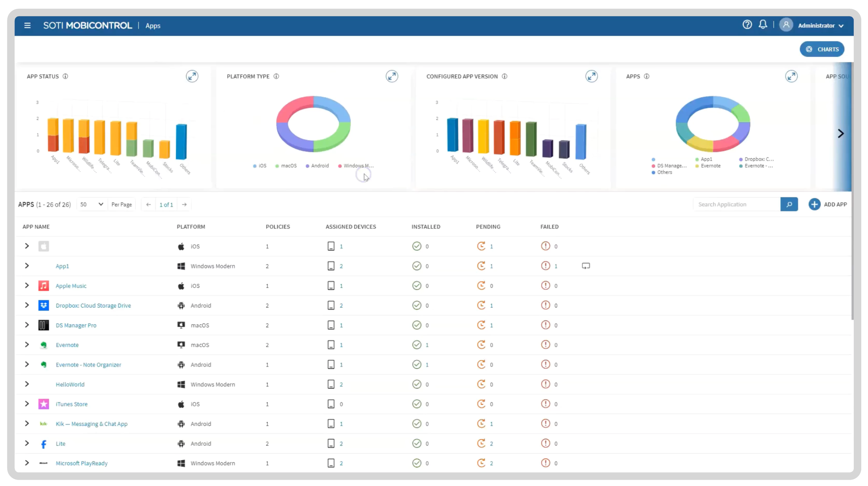
Task: Open the hamburger navigation menu
Action: (27, 26)
